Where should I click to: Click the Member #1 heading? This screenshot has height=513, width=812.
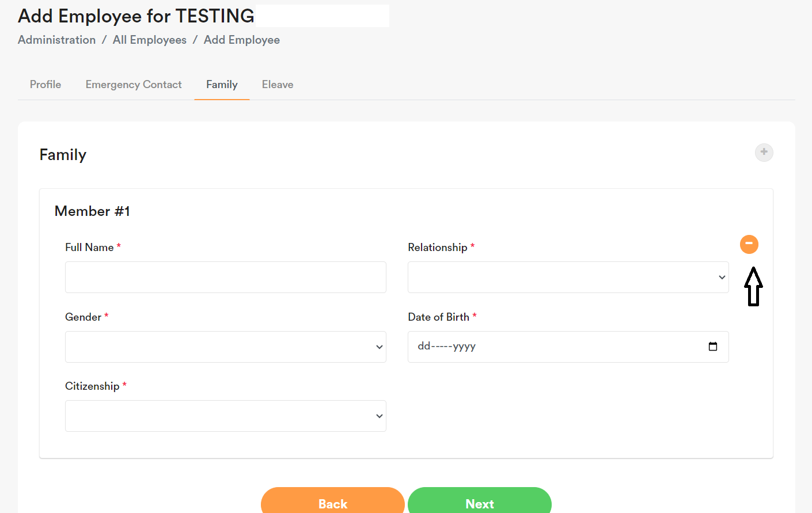92,211
